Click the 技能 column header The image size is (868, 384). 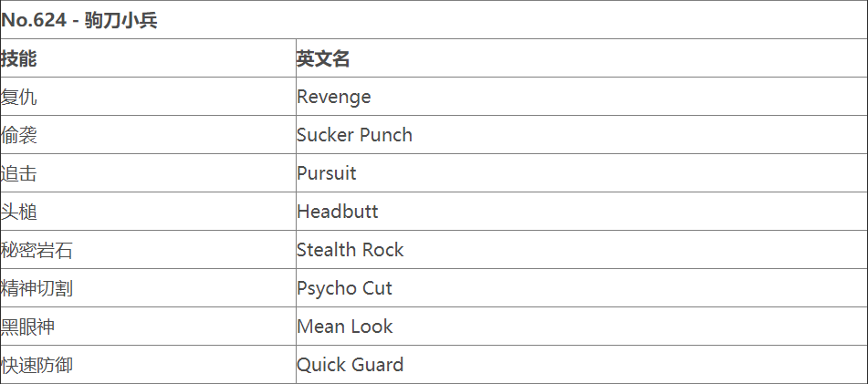point(19,58)
